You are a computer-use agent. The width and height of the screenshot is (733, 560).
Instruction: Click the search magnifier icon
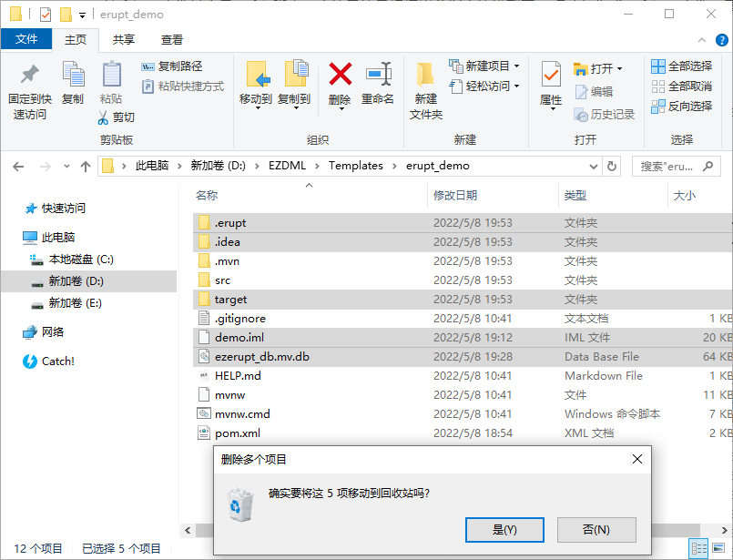point(708,166)
